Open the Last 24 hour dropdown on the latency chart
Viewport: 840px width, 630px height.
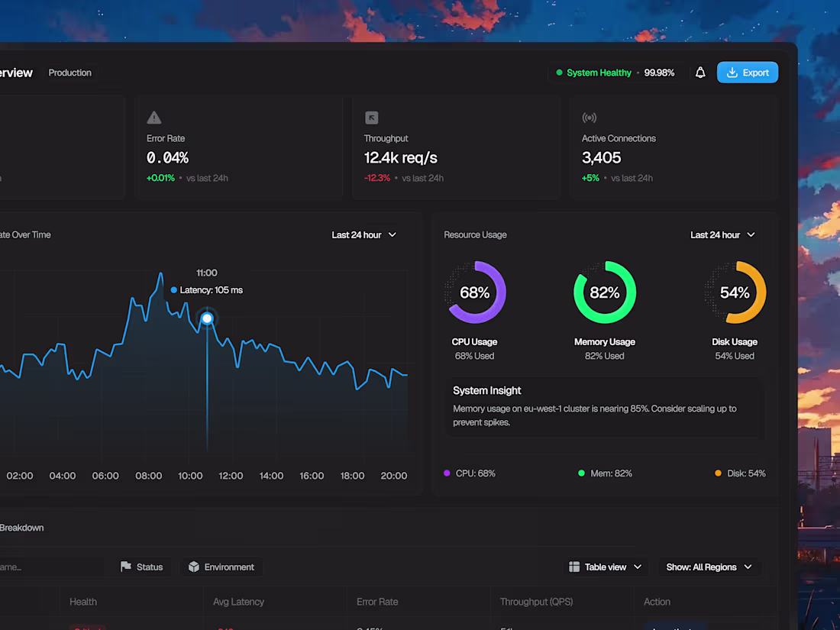[x=363, y=234]
